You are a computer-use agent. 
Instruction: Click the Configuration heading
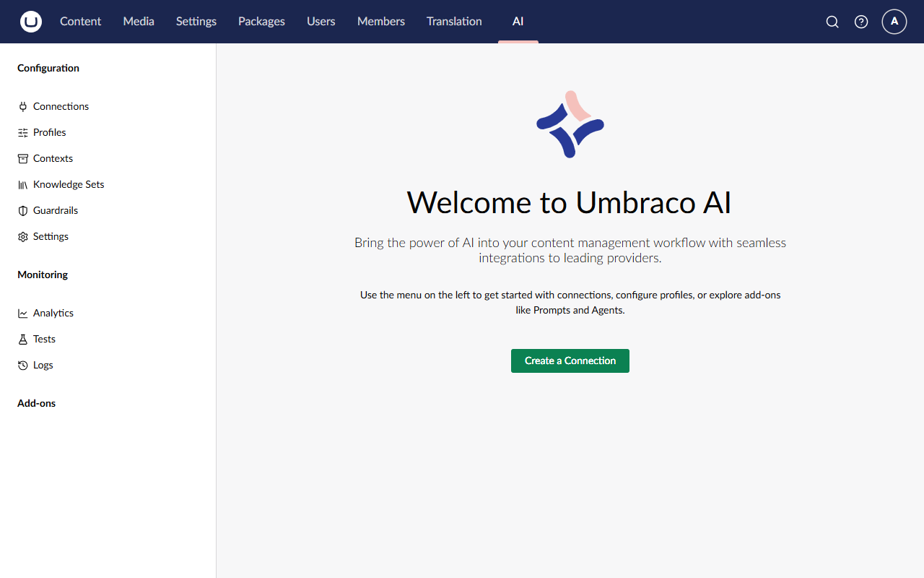coord(48,68)
